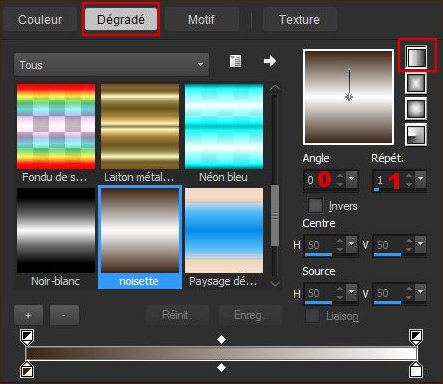Select the Néon bleu gradient thumbnail
Viewport: 443px width, 384px height.
224,127
